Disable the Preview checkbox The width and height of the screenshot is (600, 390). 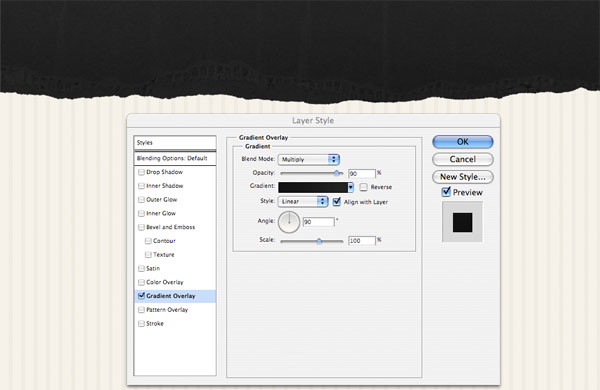(x=446, y=192)
